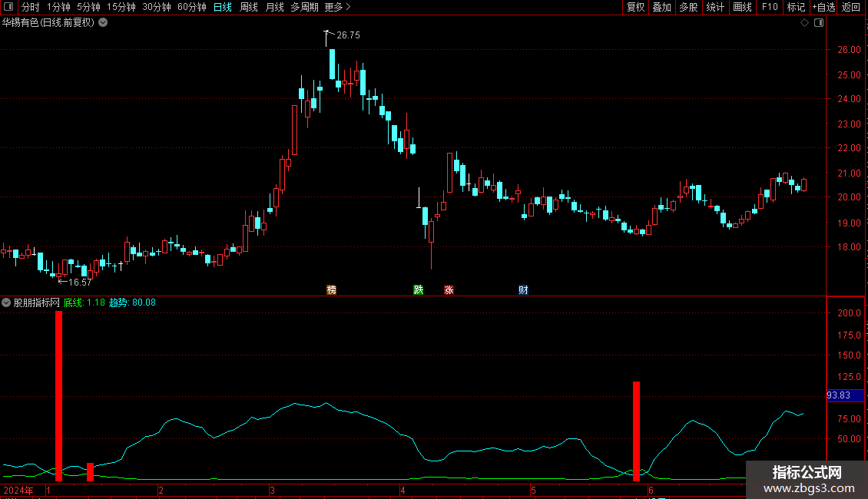Click the 16.57 low price label
This screenshot has width=868, height=499.
tap(80, 283)
